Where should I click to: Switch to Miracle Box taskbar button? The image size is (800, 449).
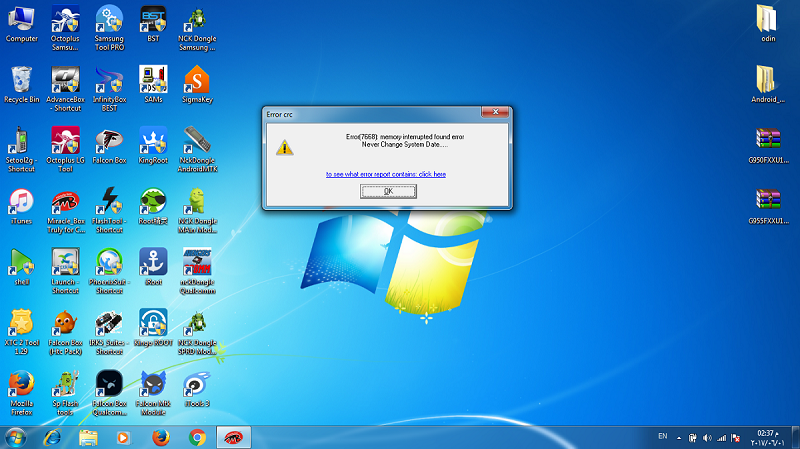click(x=234, y=437)
